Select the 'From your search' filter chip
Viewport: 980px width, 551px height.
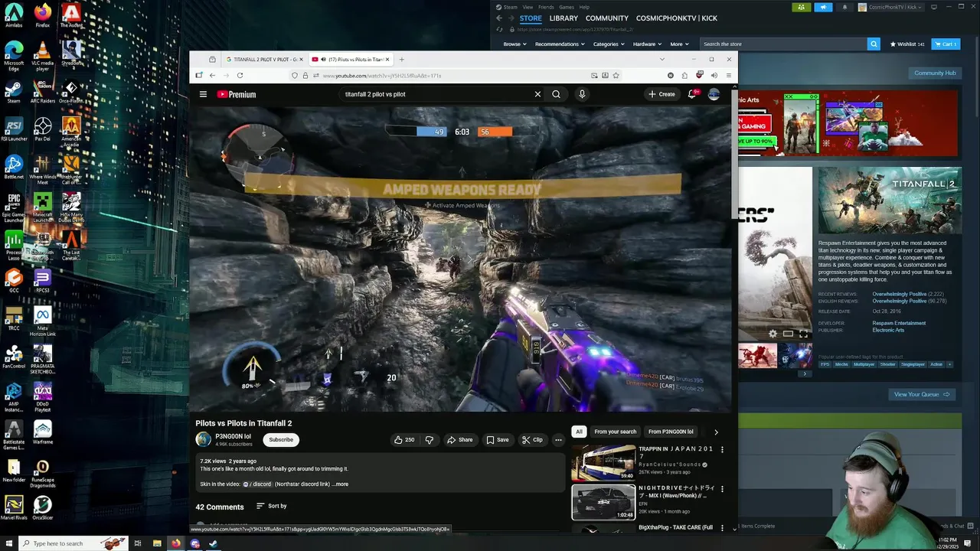tap(616, 432)
